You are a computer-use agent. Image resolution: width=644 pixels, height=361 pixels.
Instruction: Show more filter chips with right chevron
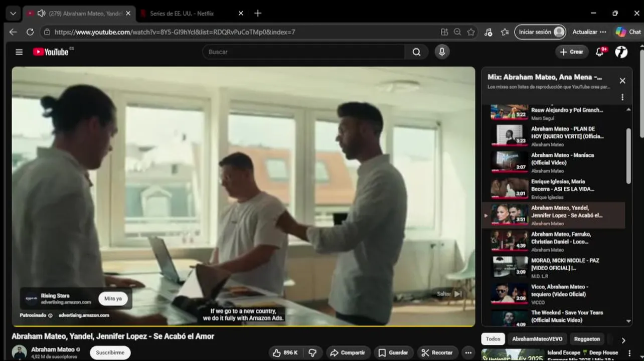[623, 340]
